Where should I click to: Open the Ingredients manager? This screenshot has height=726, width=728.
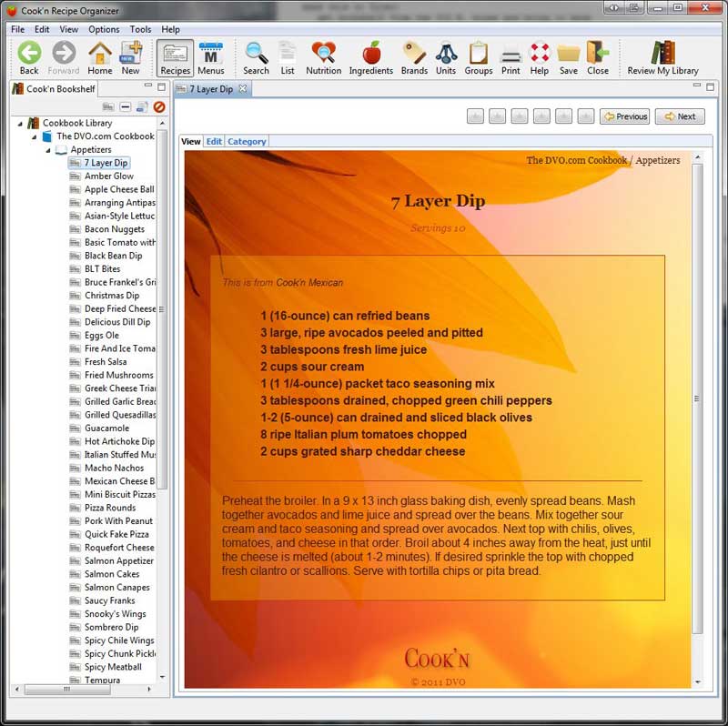[371, 58]
